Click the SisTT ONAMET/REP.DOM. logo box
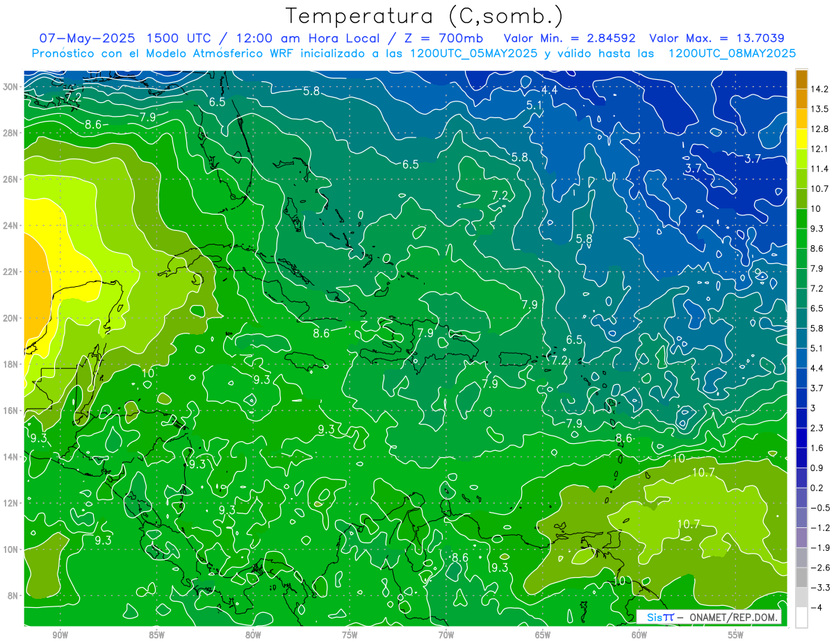The width and height of the screenshot is (834, 644). (x=710, y=617)
